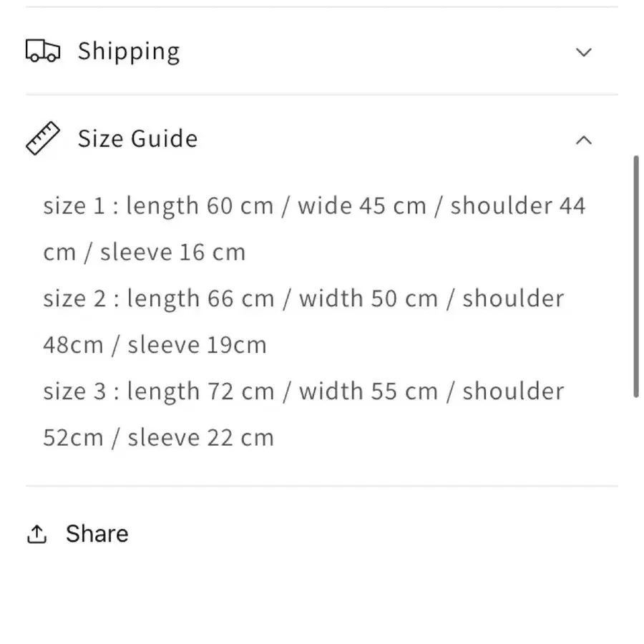Select the size 2 length 66 cm line

[303, 298]
